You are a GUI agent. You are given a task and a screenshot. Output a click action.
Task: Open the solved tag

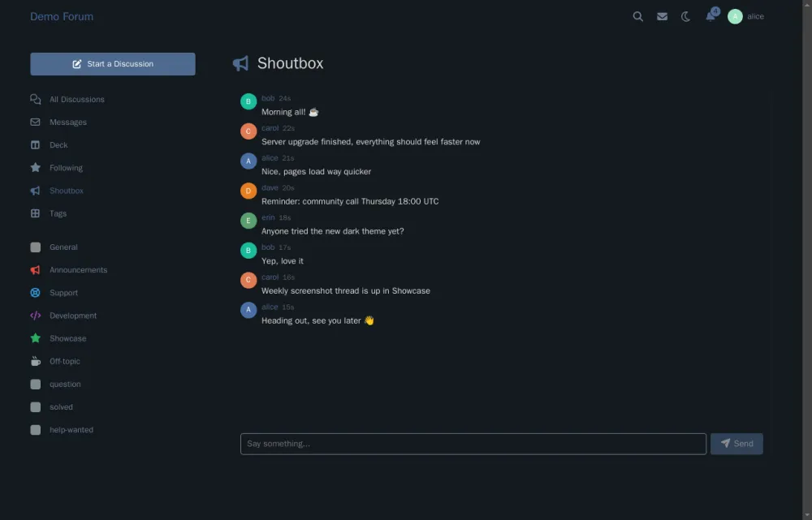tap(61, 406)
